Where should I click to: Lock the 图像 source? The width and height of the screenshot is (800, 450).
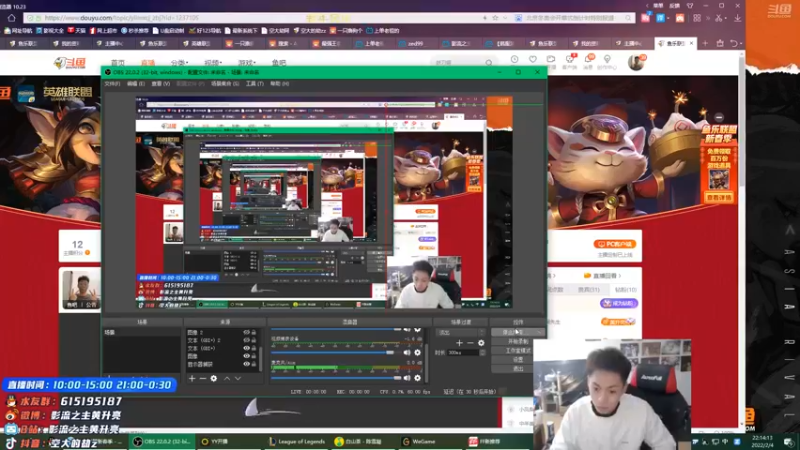pyautogui.click(x=254, y=356)
